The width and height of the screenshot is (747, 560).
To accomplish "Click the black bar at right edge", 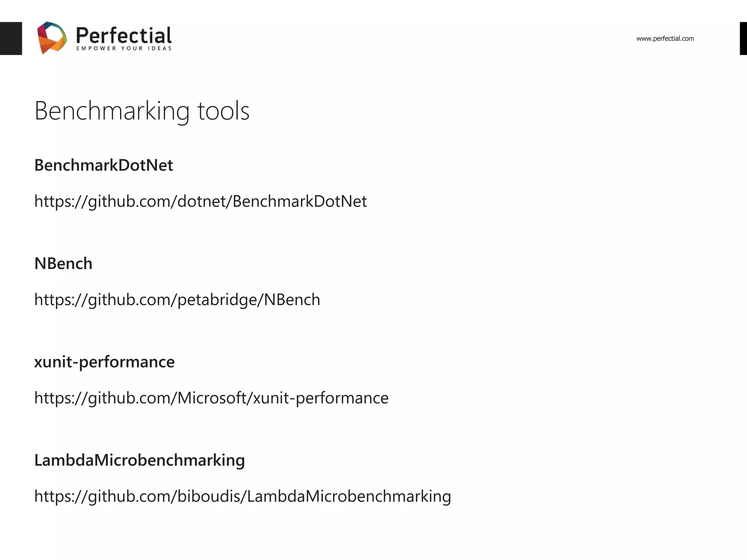I will point(743,38).
